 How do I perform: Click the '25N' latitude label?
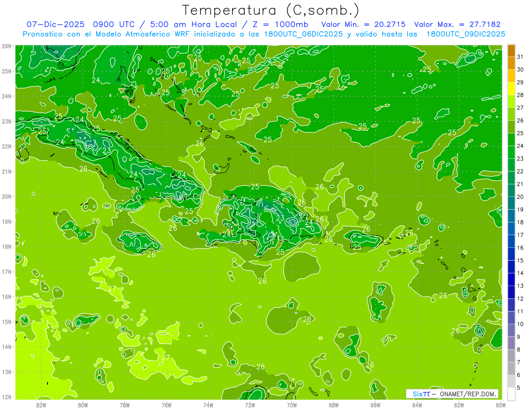pyautogui.click(x=7, y=71)
